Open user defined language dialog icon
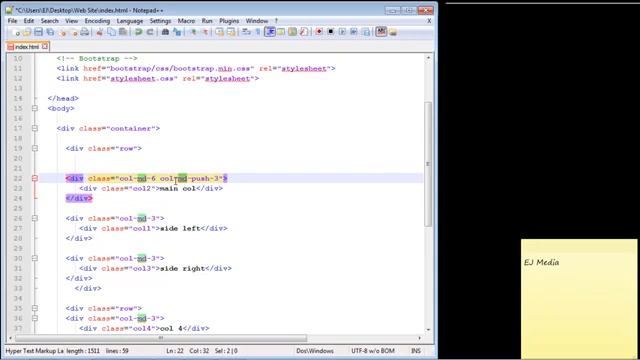Screen dimensions: 640x360 point(281,32)
